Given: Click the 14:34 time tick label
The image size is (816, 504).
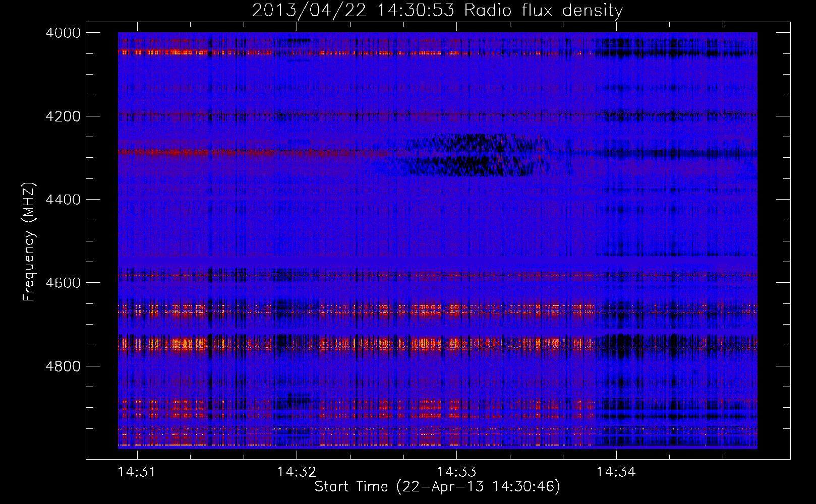Looking at the screenshot, I should coord(616,472).
